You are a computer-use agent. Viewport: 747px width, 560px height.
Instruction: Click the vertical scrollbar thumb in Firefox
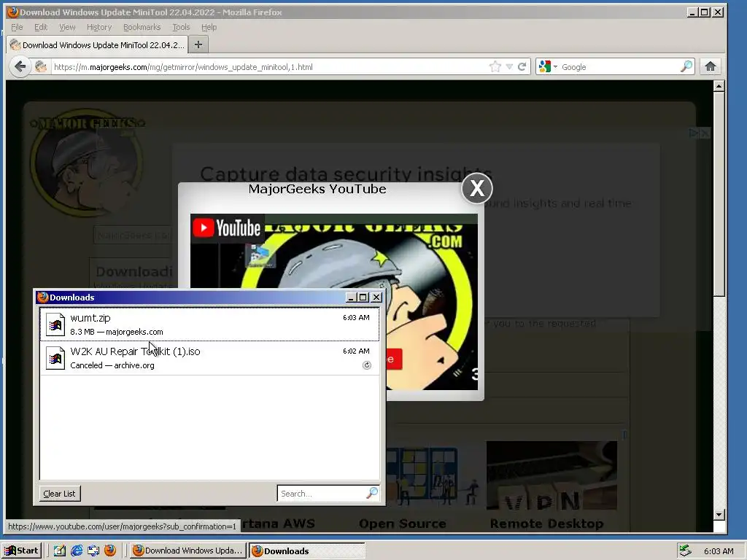[719, 194]
